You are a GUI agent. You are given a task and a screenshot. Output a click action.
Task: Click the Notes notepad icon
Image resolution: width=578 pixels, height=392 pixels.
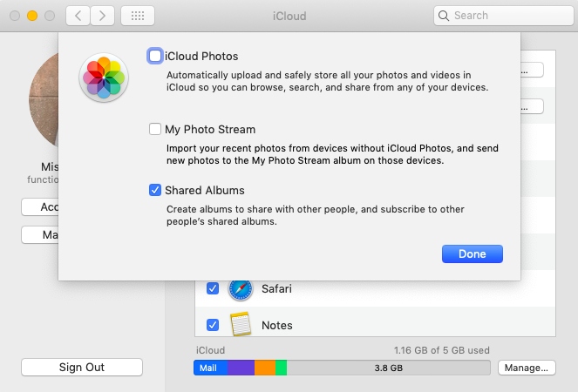241,324
